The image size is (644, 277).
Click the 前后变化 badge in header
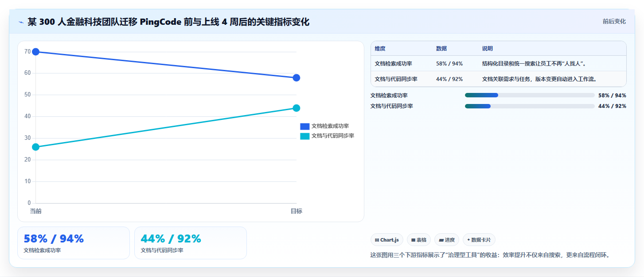pos(614,21)
